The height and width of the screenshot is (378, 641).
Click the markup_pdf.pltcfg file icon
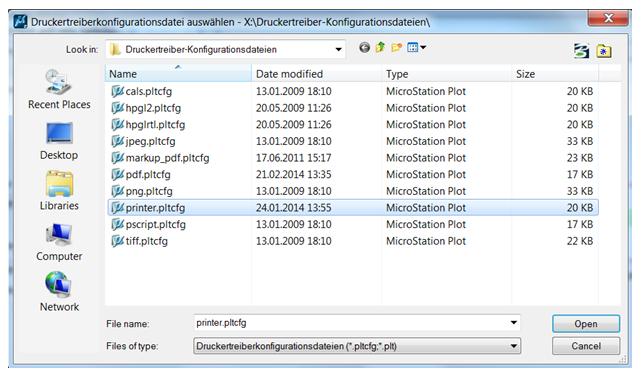117,158
